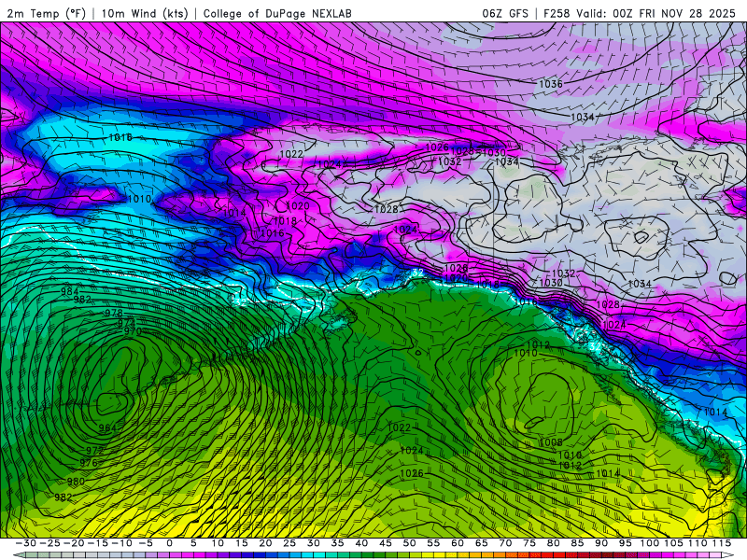Click the 35 colorbar tick label
Image resolution: width=747 pixels, height=560 pixels.
coord(337,543)
